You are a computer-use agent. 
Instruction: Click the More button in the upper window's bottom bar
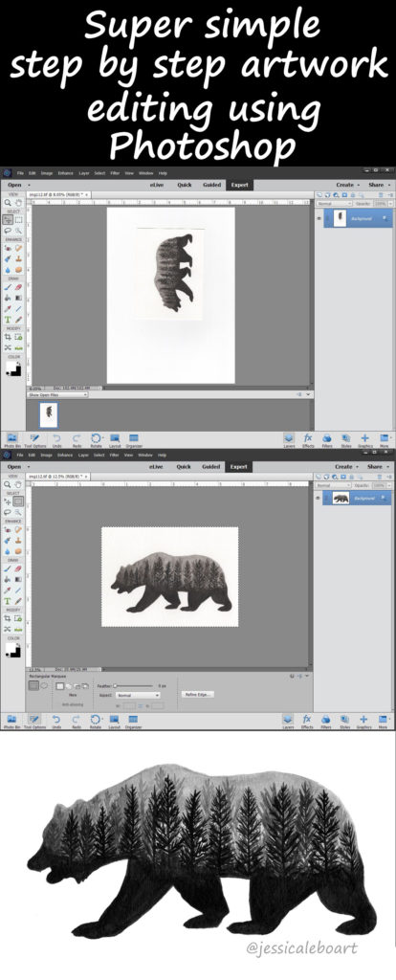coord(385,440)
